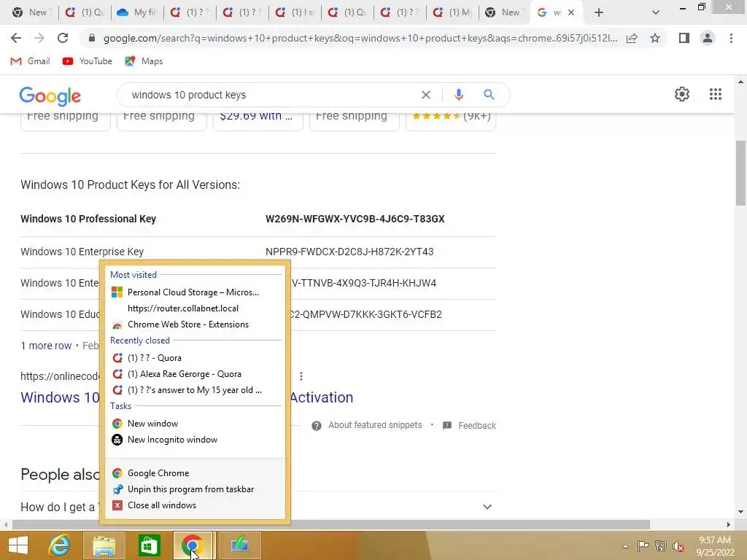Image resolution: width=747 pixels, height=560 pixels.
Task: Select the Enterprise key NPPR9-FWDCX-D2C8J-H872K-2YT43
Action: 349,252
